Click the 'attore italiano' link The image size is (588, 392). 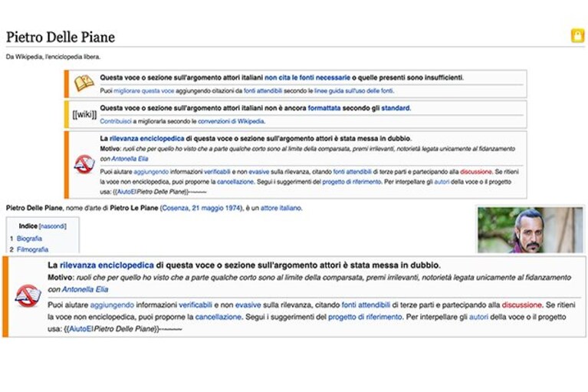[281, 208]
